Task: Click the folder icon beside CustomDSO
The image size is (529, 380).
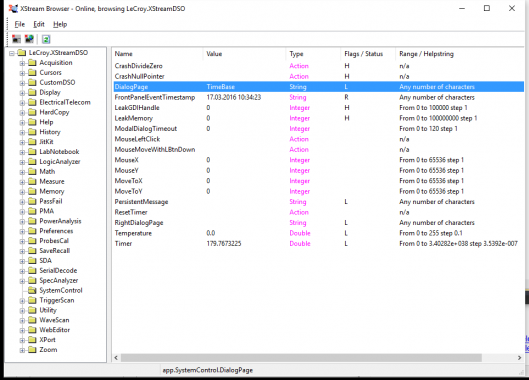Action: [32, 82]
